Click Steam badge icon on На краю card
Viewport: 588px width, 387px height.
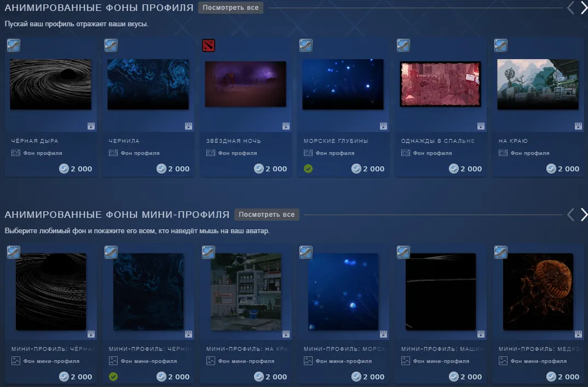[501, 45]
